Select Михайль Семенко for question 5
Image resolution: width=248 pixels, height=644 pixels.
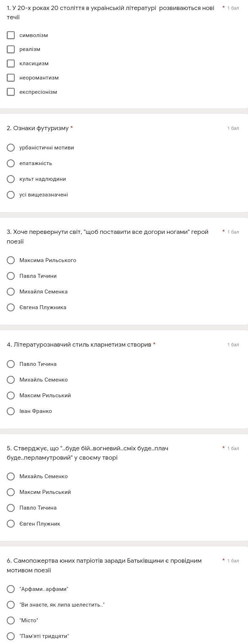coord(11,476)
